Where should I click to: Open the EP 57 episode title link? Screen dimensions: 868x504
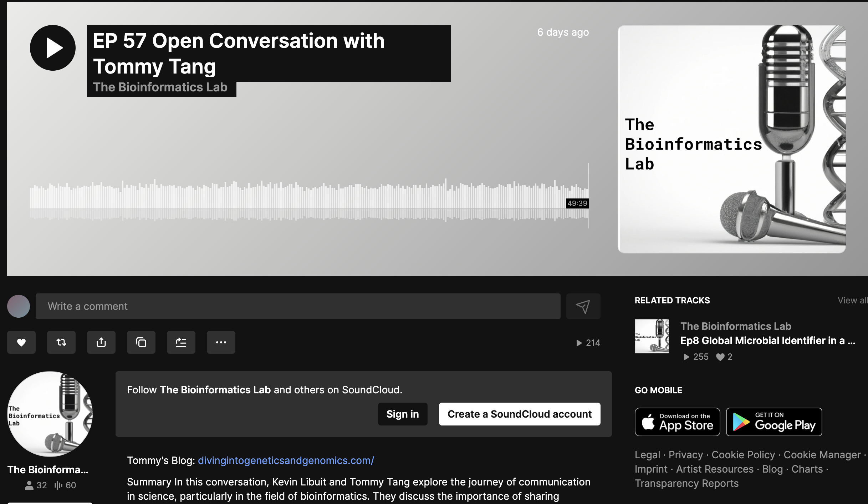pos(239,54)
